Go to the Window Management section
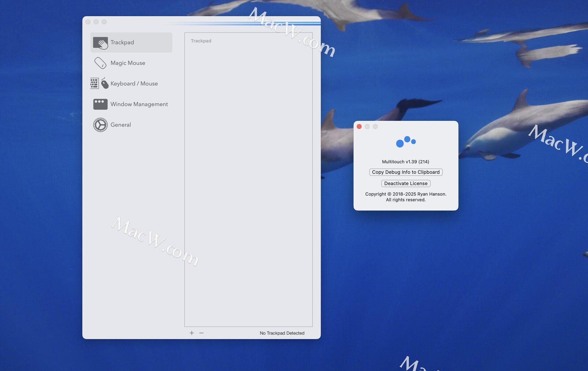This screenshot has height=371, width=588. pos(139,104)
